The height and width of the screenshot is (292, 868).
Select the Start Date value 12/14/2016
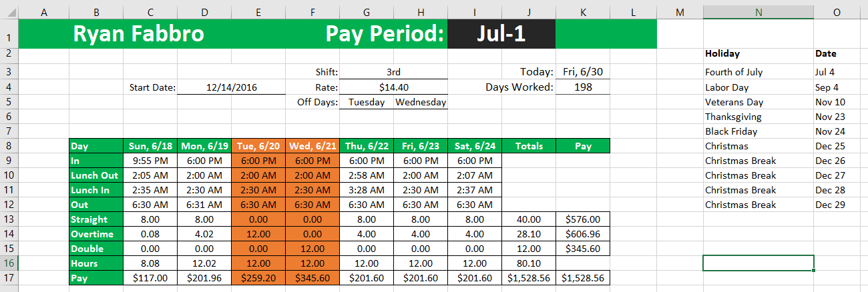231,87
